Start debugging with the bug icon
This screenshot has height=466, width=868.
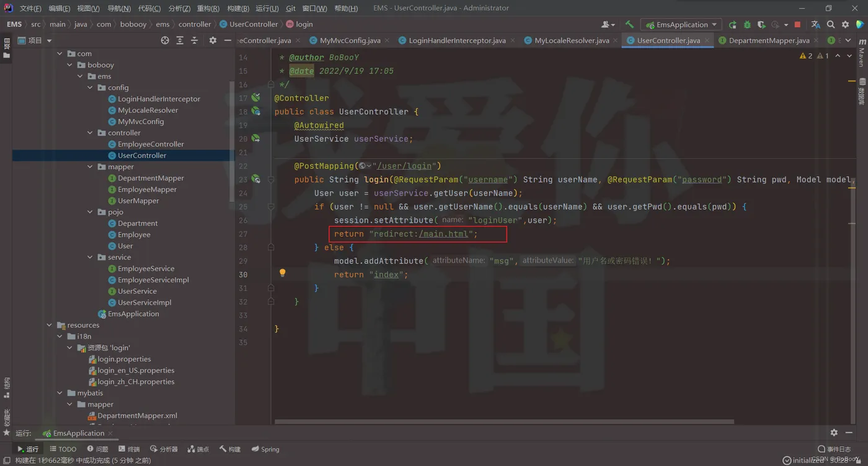click(x=747, y=25)
